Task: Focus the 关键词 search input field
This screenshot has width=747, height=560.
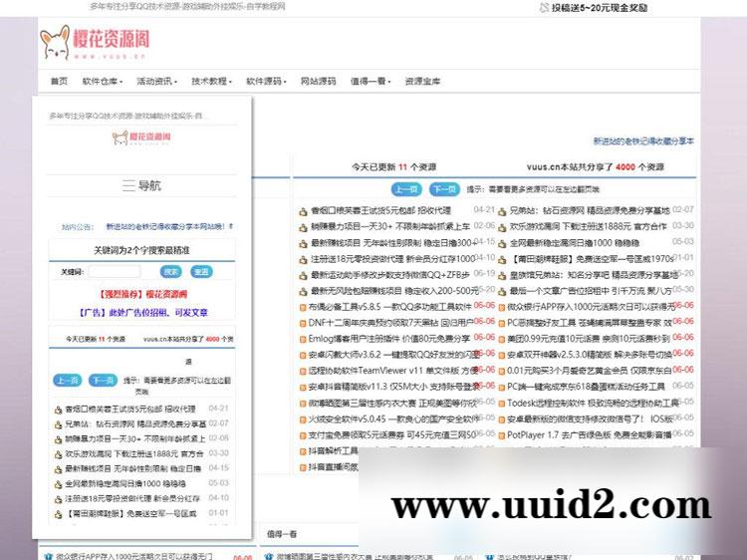Action: pyautogui.click(x=115, y=272)
